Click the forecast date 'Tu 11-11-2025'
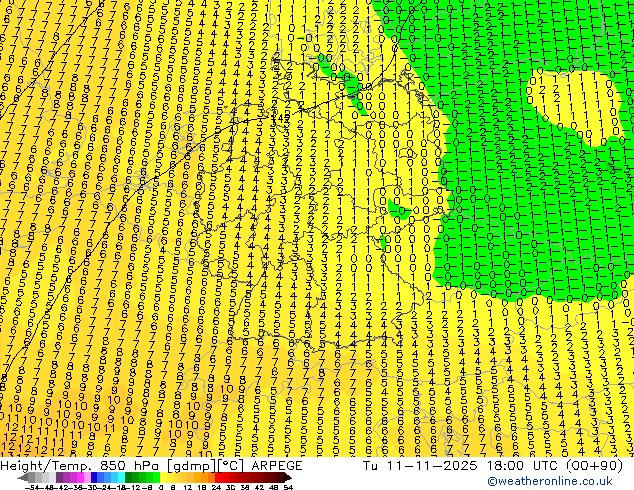 [420, 466]
